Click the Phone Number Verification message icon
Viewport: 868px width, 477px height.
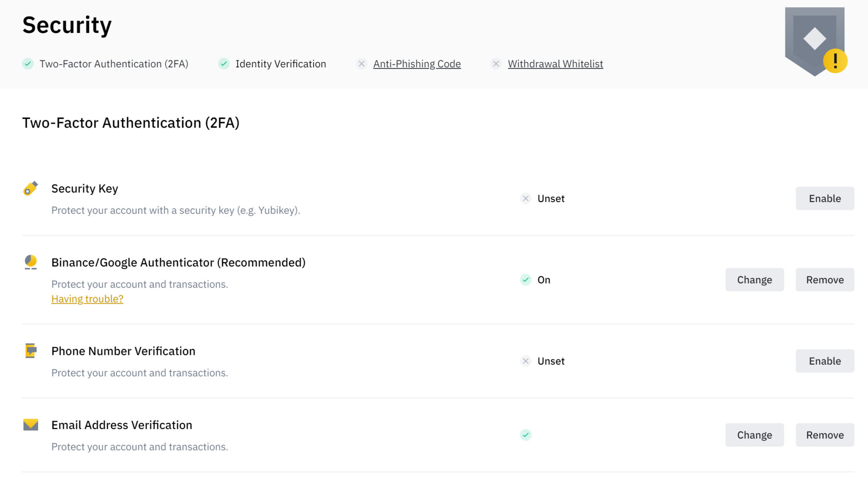[x=31, y=351]
